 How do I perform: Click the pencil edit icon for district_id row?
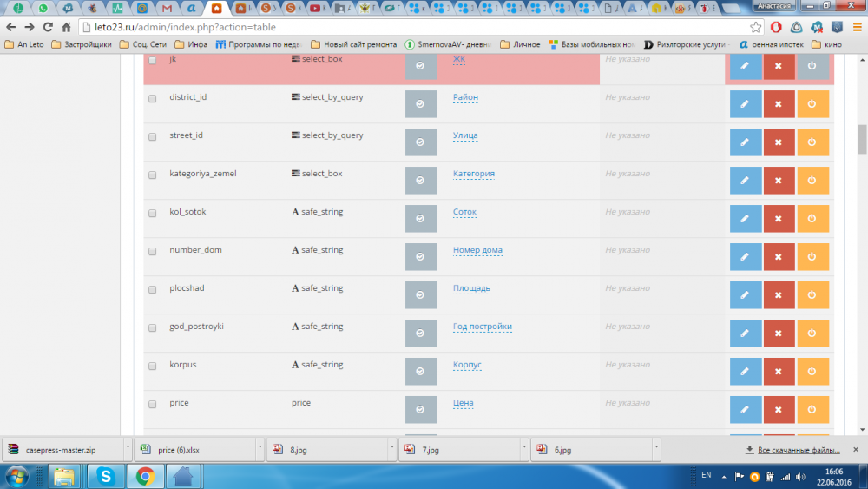[745, 103]
